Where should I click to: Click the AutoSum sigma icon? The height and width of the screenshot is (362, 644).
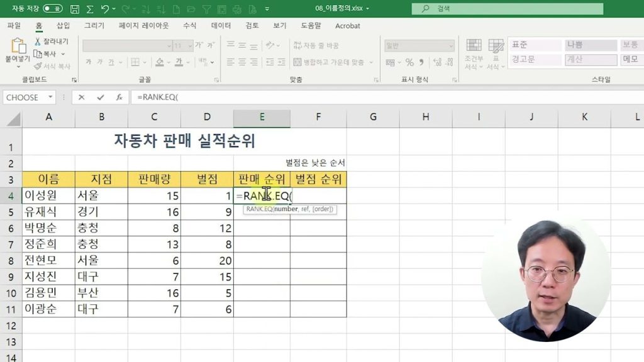[89, 9]
